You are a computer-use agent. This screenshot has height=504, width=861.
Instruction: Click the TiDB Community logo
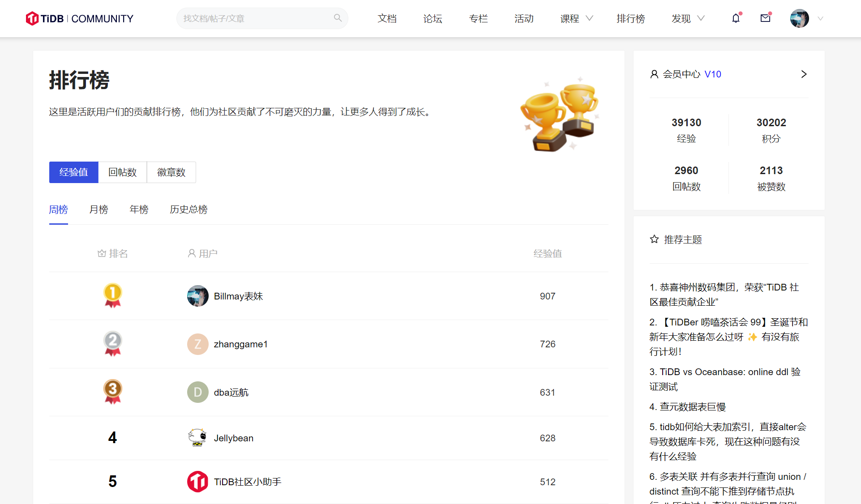point(79,18)
